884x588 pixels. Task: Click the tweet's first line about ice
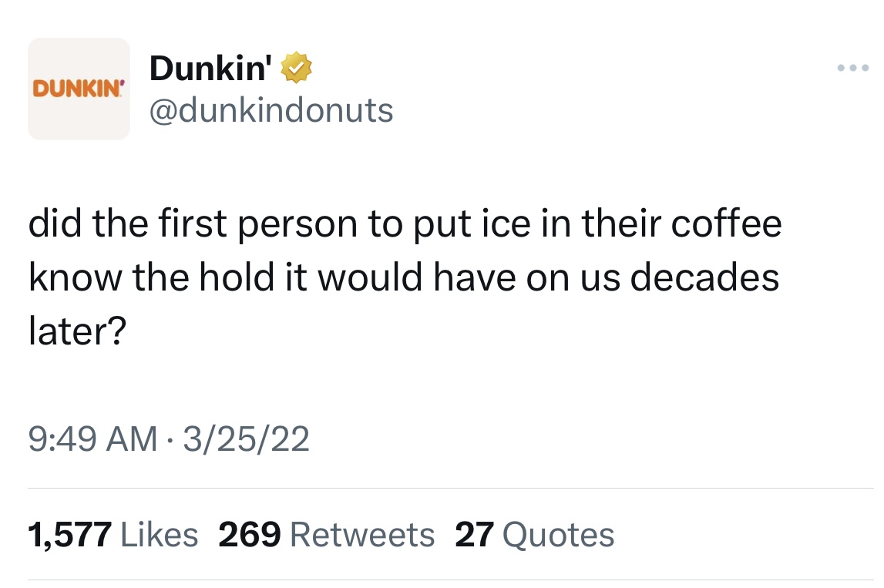[405, 224]
